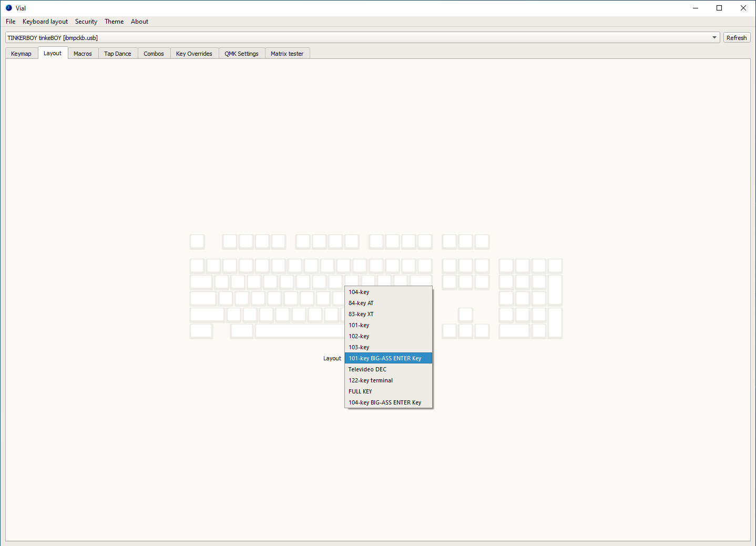Open the Theme menu
This screenshot has height=546, width=756.
coord(114,22)
